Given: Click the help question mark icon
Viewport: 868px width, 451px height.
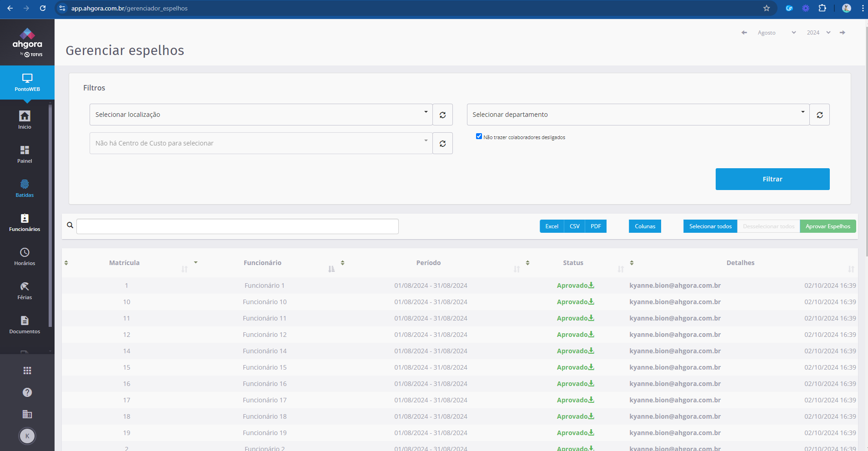Looking at the screenshot, I should (x=27, y=392).
